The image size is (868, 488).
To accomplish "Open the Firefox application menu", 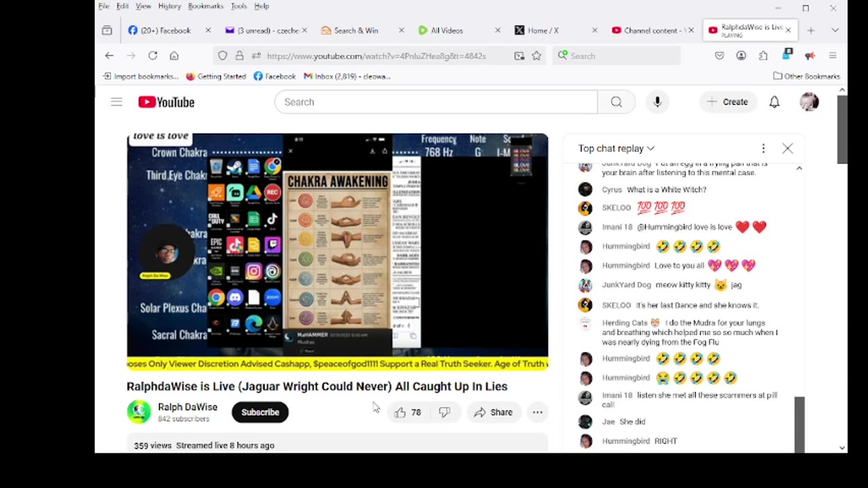I will tap(833, 56).
